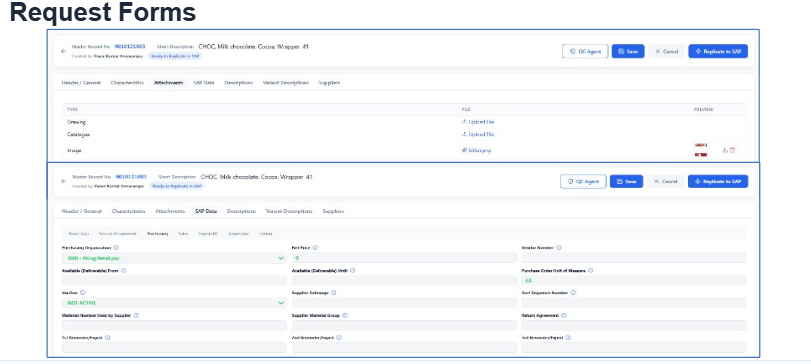Open info icon beside Purchase Order Unit of Measure
Screen dimensions: 811x364
tap(591, 270)
